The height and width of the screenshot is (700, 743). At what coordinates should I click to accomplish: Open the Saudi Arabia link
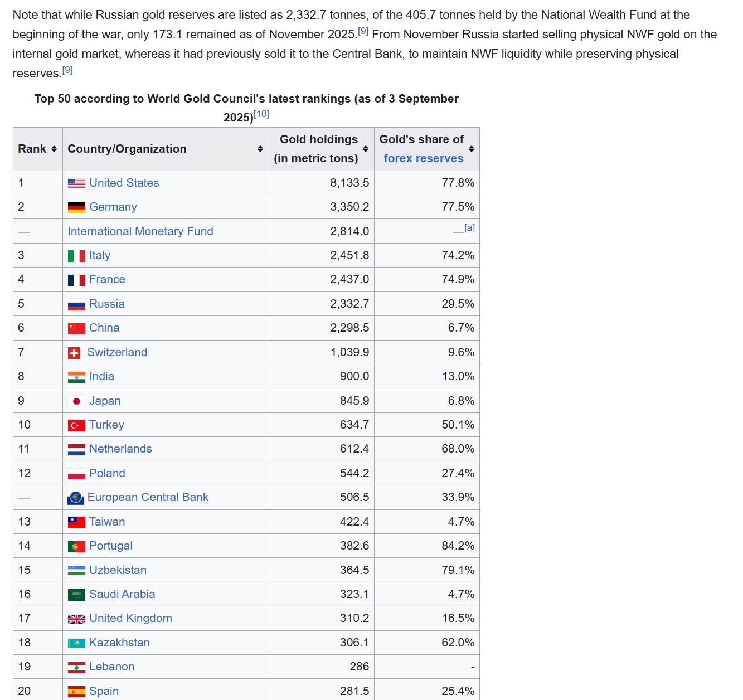click(x=122, y=594)
